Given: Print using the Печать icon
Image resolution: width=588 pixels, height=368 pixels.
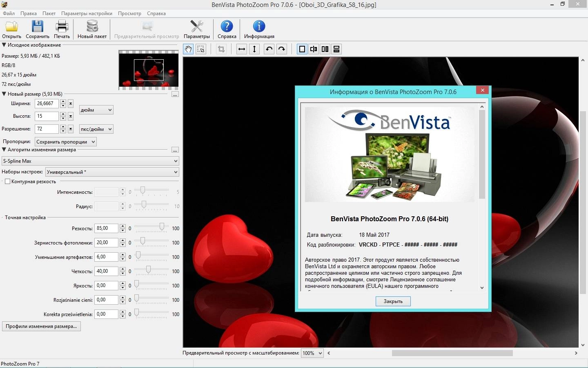Looking at the screenshot, I should pyautogui.click(x=62, y=29).
